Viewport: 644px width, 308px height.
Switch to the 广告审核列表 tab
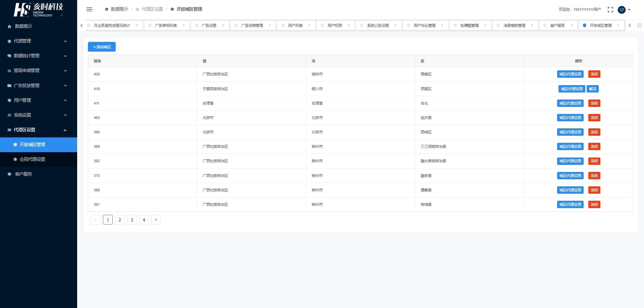point(166,25)
